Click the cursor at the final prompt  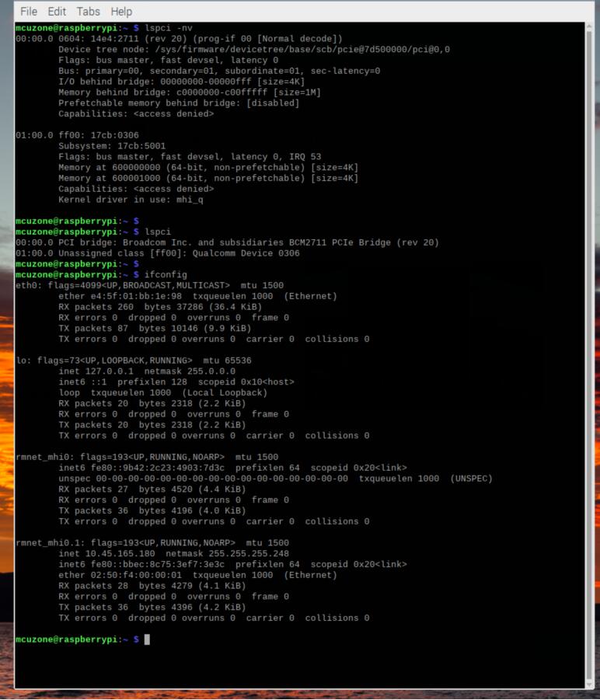click(147, 639)
